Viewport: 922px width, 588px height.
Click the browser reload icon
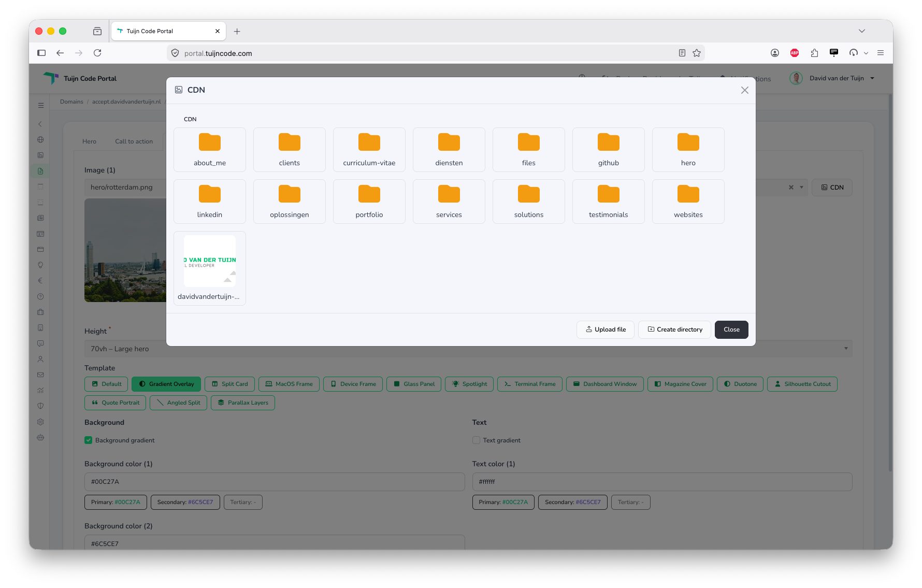97,53
